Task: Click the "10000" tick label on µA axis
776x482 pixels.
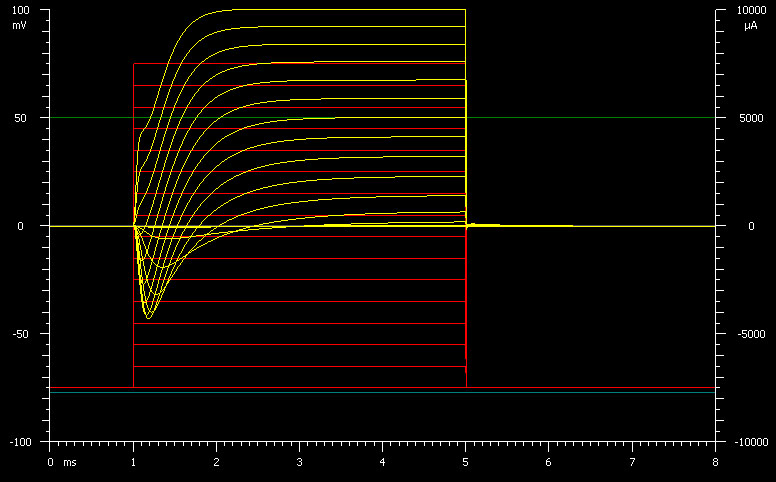Action: point(751,10)
